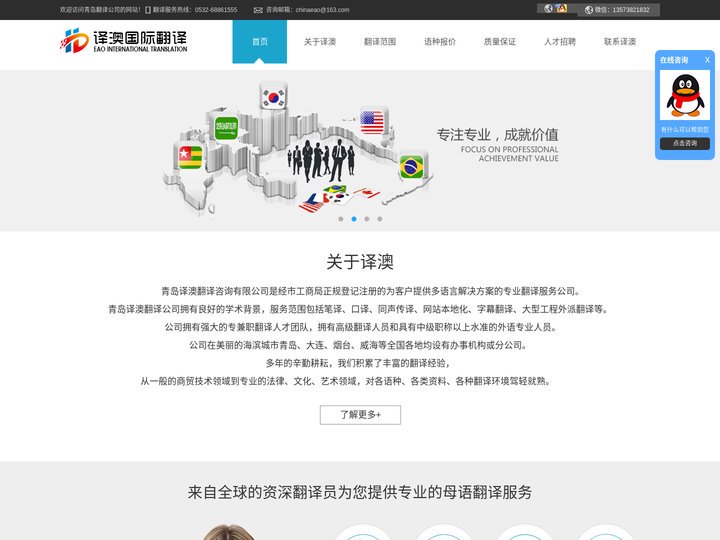The width and height of the screenshot is (720, 540).
Task: Click the Togo flag icon with star
Action: 190,157
